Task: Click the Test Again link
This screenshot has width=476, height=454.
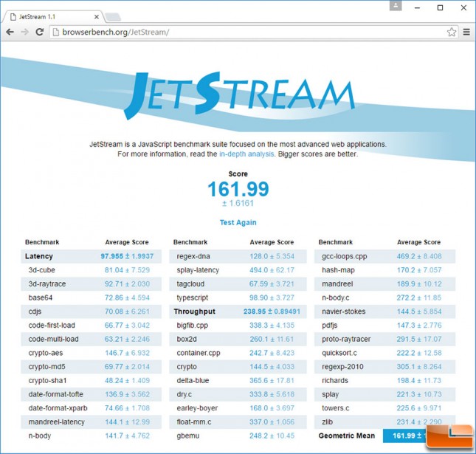Action: (x=238, y=222)
